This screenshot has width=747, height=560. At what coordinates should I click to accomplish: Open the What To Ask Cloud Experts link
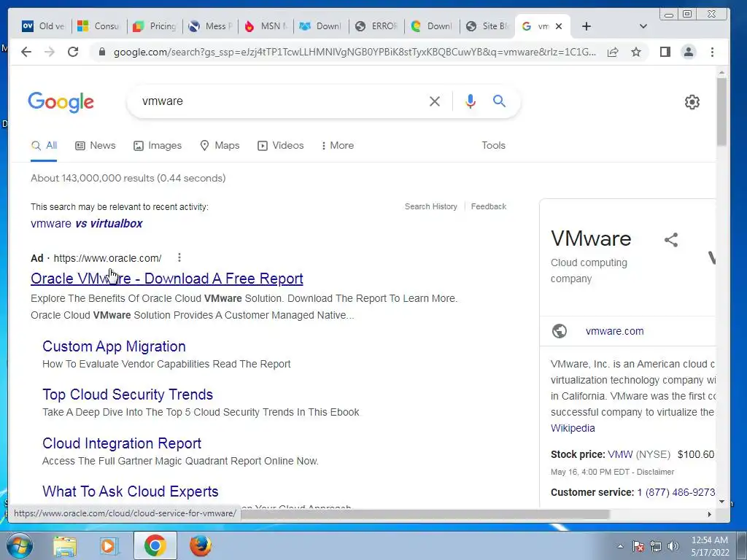click(131, 491)
